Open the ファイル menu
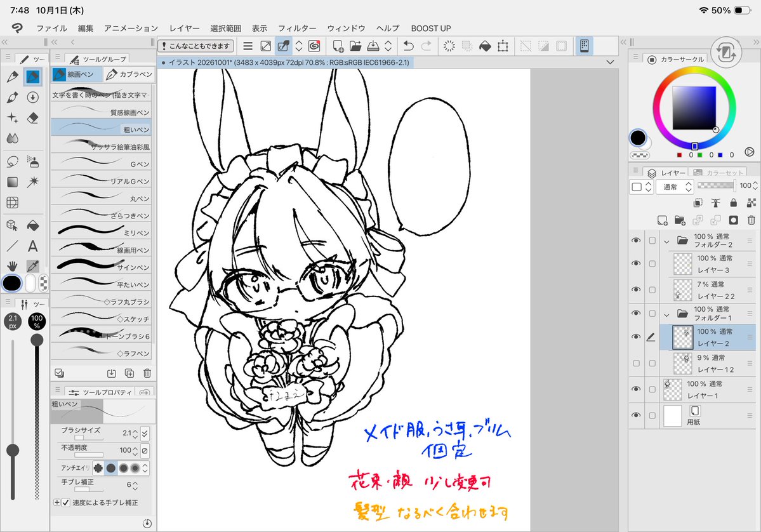The width and height of the screenshot is (761, 532). 52,28
